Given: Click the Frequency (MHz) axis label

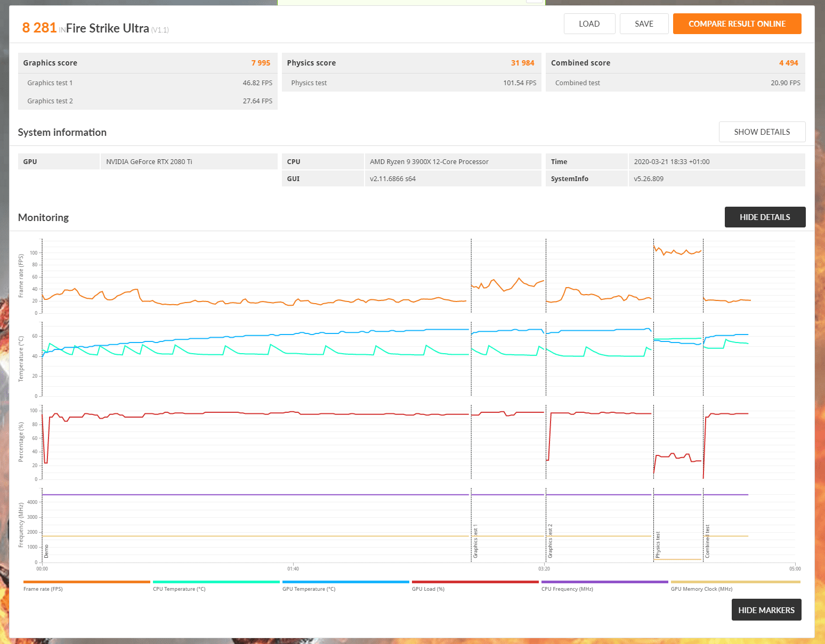Looking at the screenshot, I should 21,525.
